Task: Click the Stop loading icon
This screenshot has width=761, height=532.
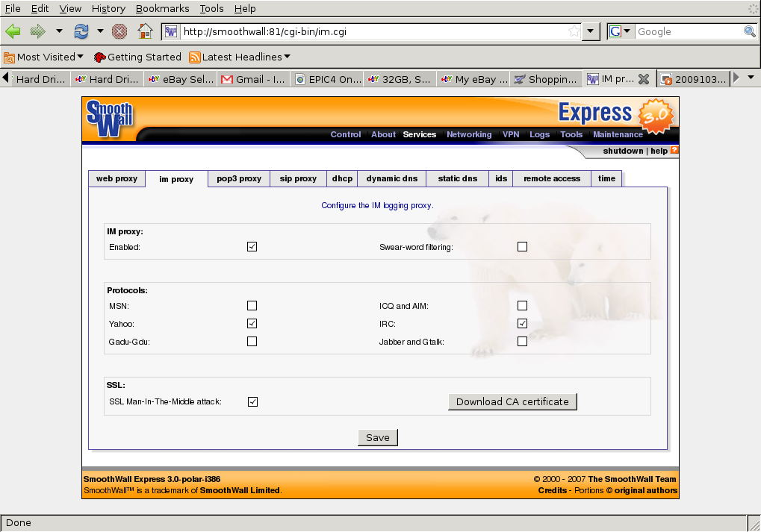Action: [x=119, y=31]
